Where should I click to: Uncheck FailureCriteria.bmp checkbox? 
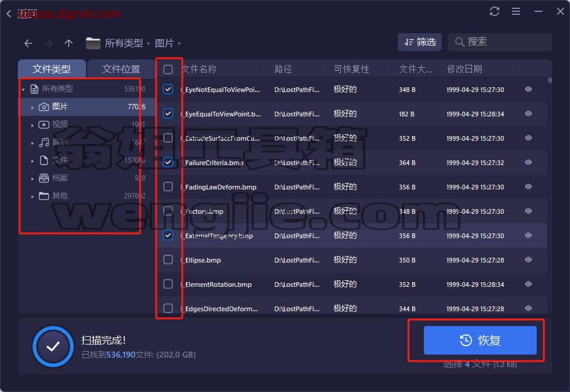pos(168,162)
